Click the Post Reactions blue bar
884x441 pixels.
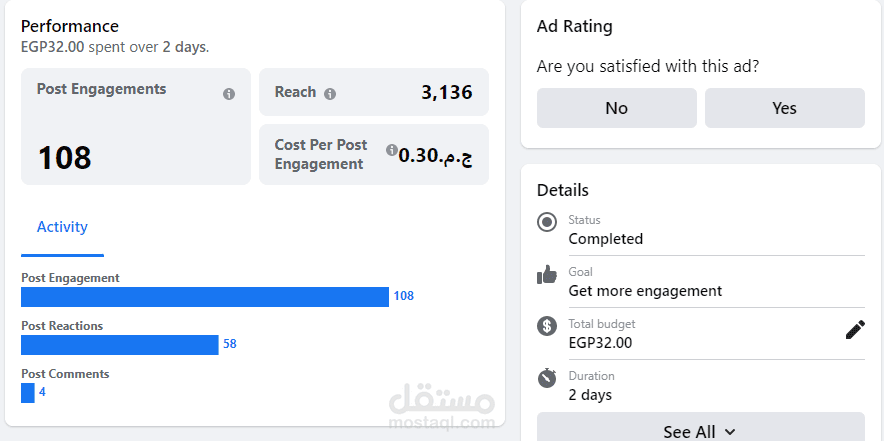(x=119, y=344)
